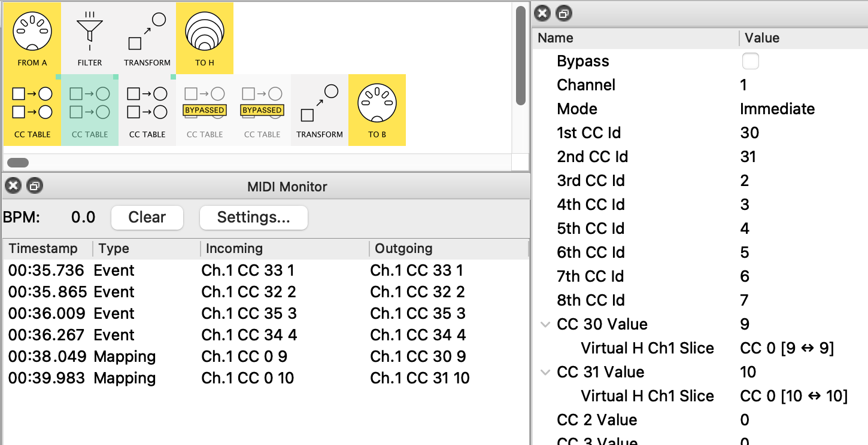868x445 pixels.
Task: Select the green highlighted CC TABLE node
Action: (x=90, y=109)
